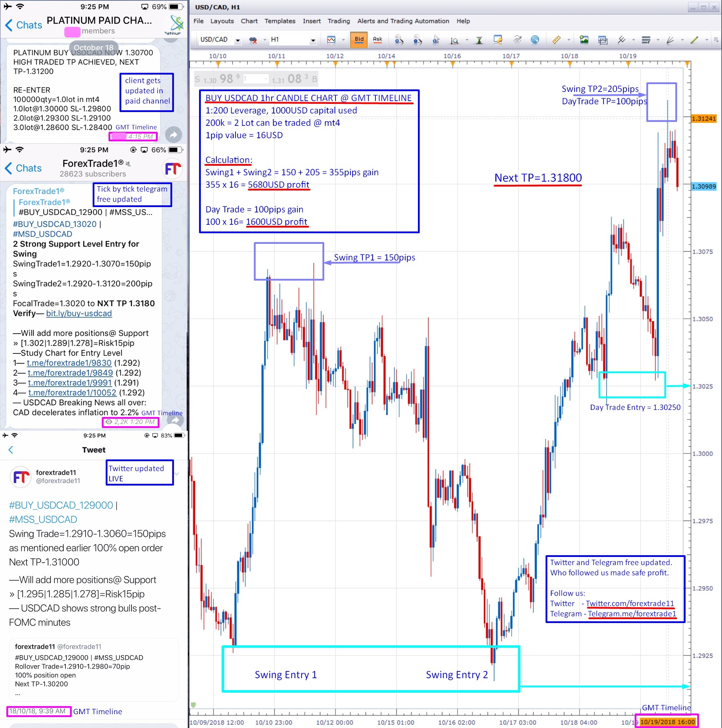Viewport: 722px width, 728px height.
Task: Click the green marker at chart bottom-left
Action: point(193,705)
